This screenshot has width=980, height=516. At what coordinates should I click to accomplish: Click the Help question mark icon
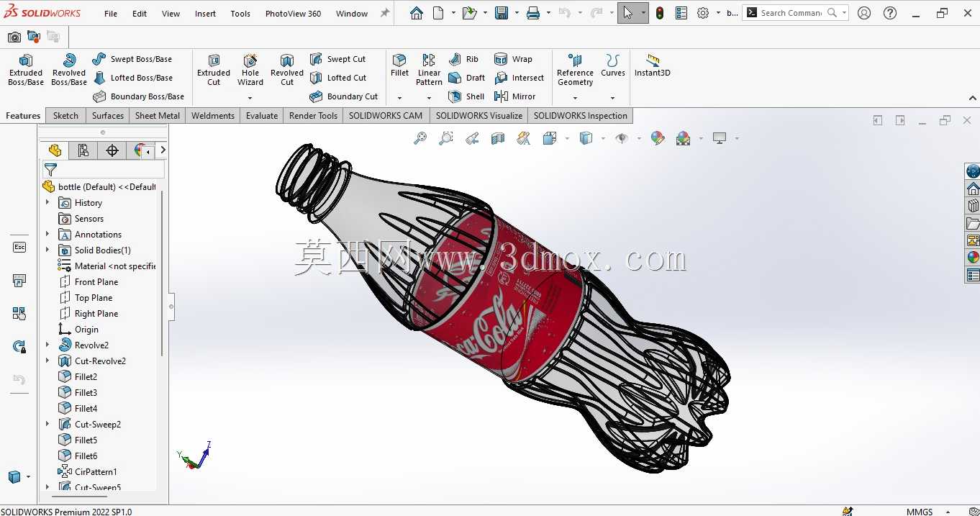tap(890, 13)
